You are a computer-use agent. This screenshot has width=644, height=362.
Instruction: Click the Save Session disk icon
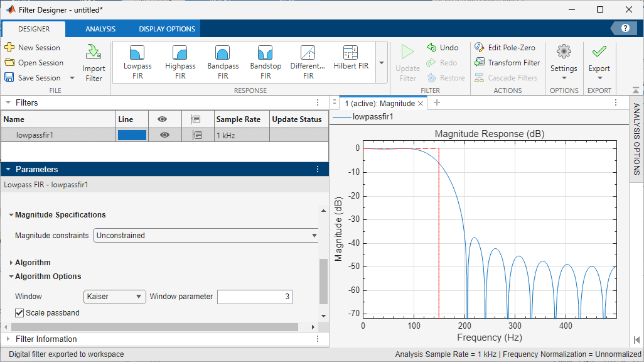[9, 77]
